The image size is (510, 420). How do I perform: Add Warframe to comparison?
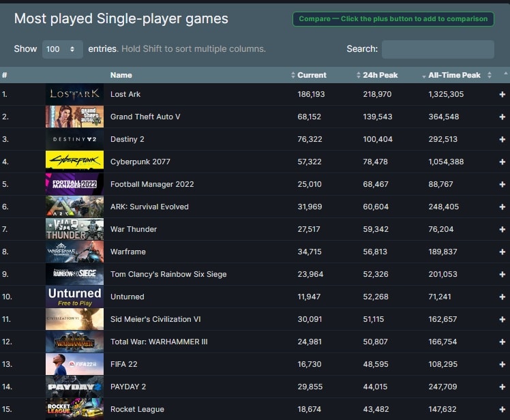(502, 252)
